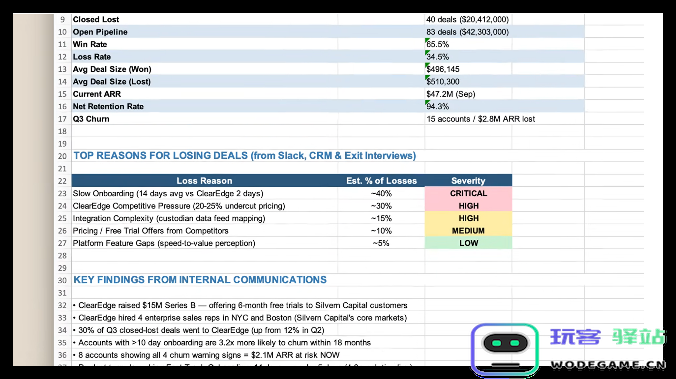Select the 34.5% loss rate value

click(x=468, y=57)
